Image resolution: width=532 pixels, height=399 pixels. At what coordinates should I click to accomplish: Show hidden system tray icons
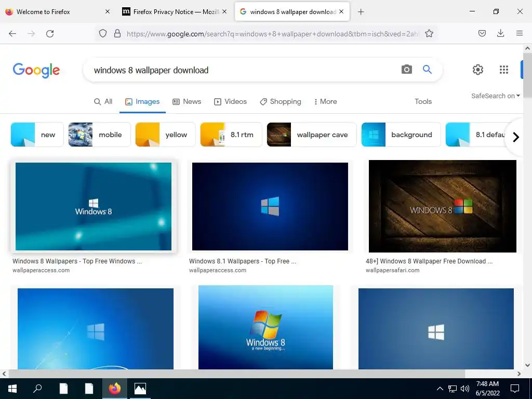[440, 389]
